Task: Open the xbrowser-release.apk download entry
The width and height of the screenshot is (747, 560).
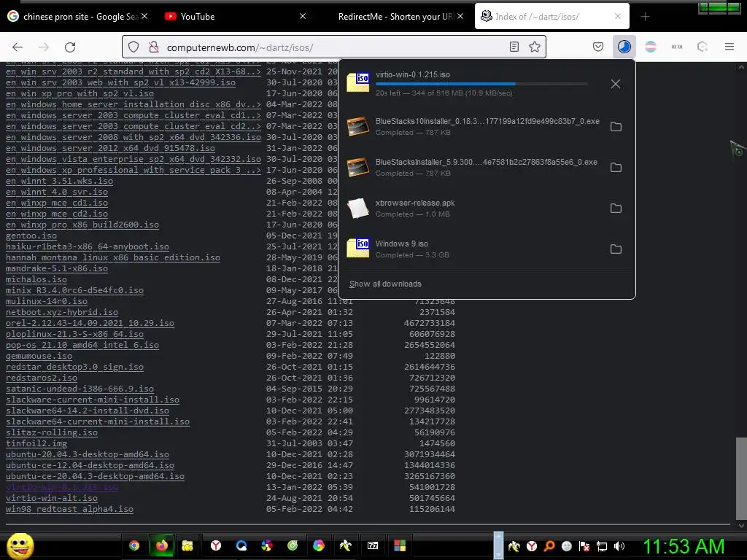Action: point(472,208)
